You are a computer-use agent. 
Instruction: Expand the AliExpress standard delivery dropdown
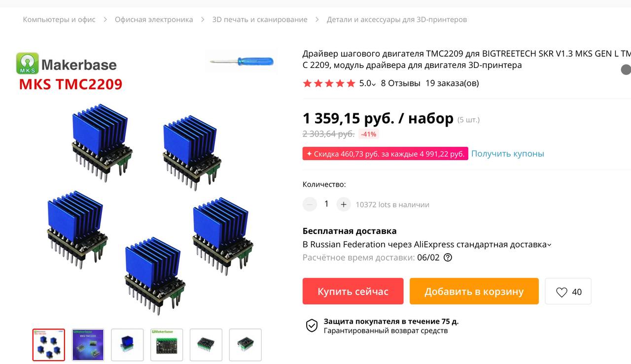click(x=549, y=245)
